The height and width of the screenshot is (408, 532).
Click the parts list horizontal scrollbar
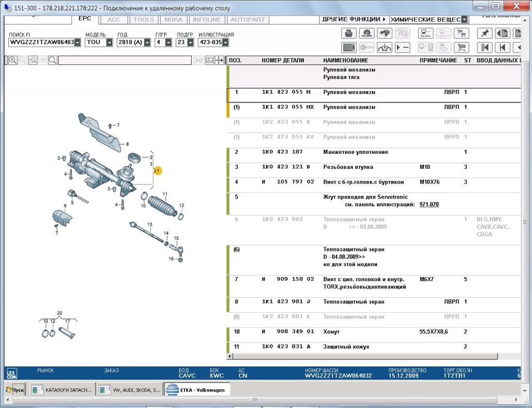click(365, 356)
